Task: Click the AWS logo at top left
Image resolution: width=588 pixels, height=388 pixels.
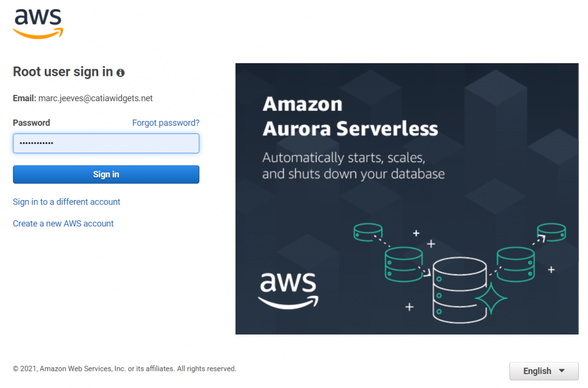Action: click(x=38, y=23)
